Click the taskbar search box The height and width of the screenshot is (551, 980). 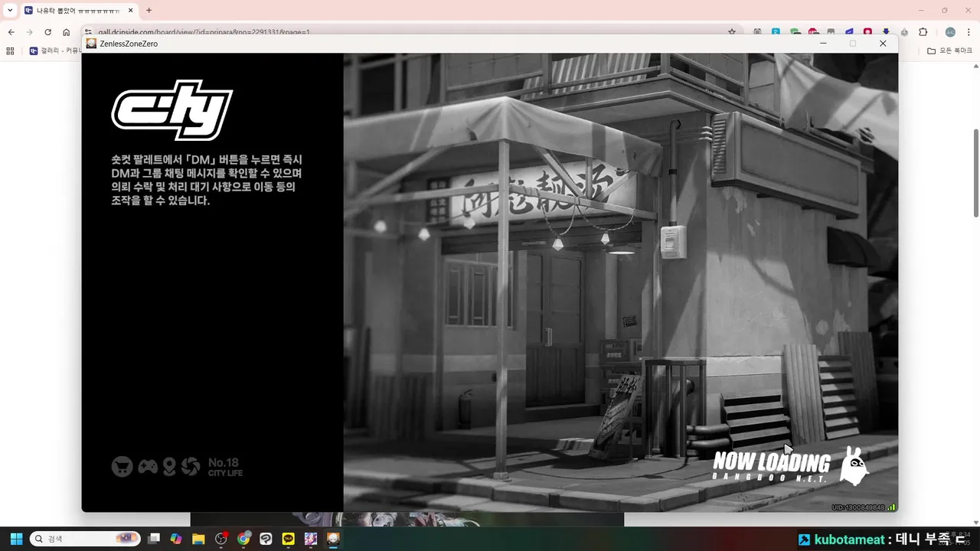point(85,539)
